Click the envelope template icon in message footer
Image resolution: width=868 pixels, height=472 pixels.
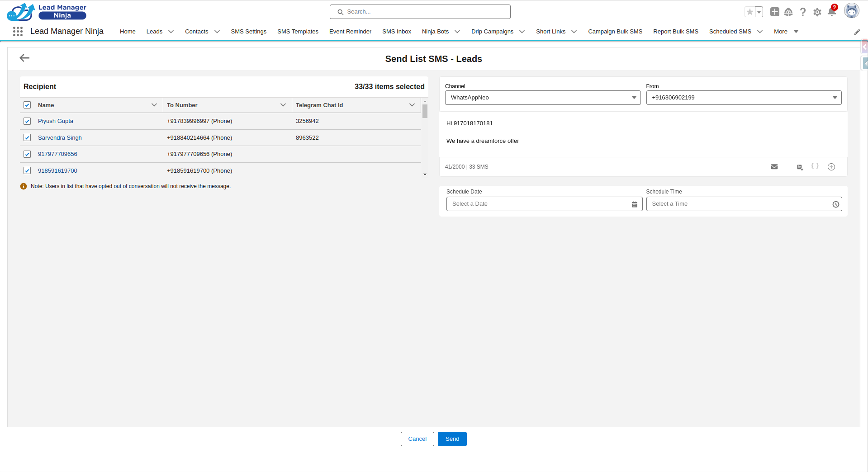point(774,167)
